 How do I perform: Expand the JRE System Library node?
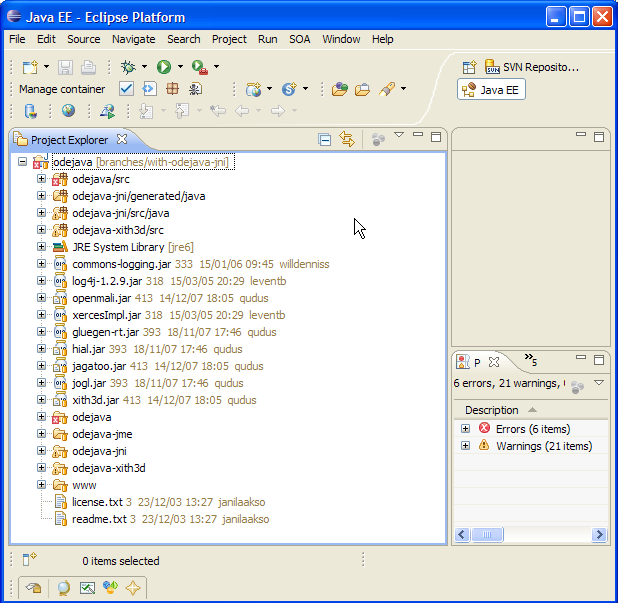click(41, 247)
